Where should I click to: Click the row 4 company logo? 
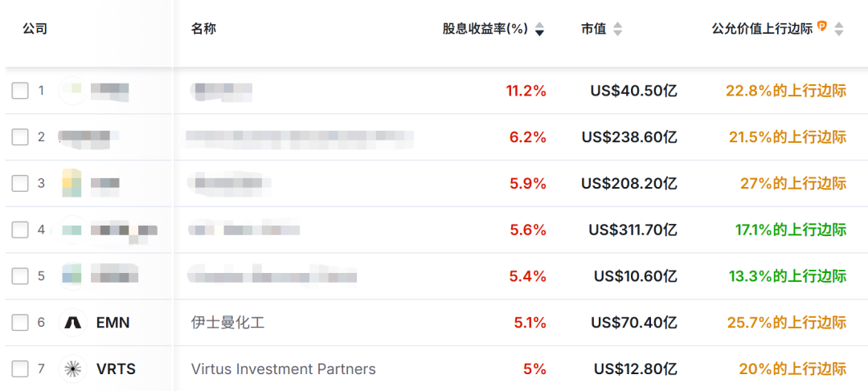(72, 230)
